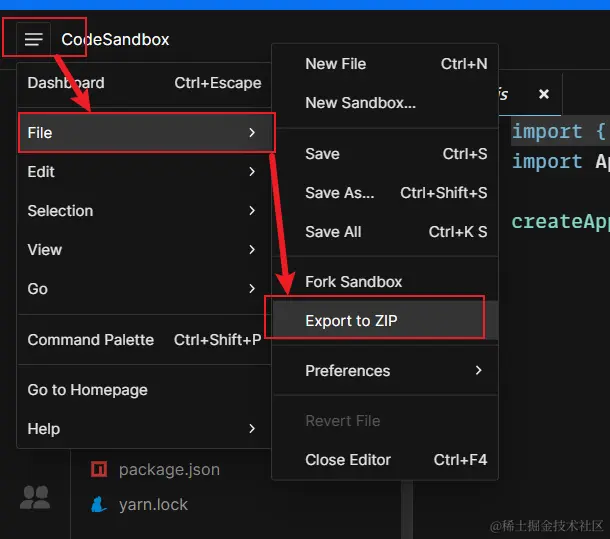Choose Save All option

pyautogui.click(x=385, y=232)
